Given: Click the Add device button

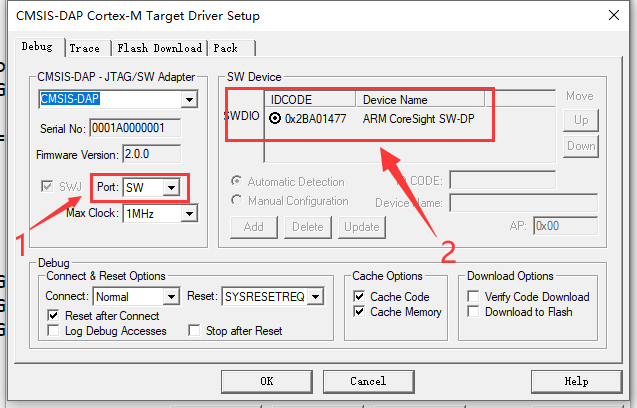Looking at the screenshot, I should point(254,227).
